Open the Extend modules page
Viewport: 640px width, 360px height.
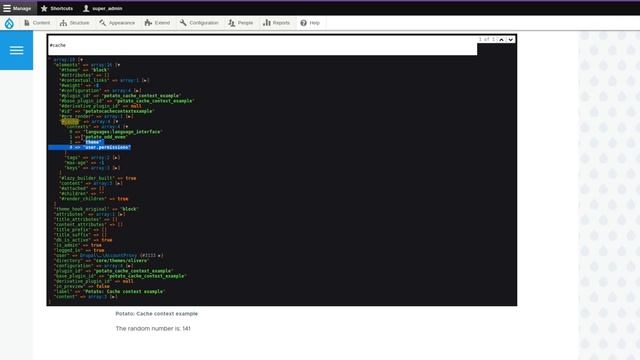158,23
